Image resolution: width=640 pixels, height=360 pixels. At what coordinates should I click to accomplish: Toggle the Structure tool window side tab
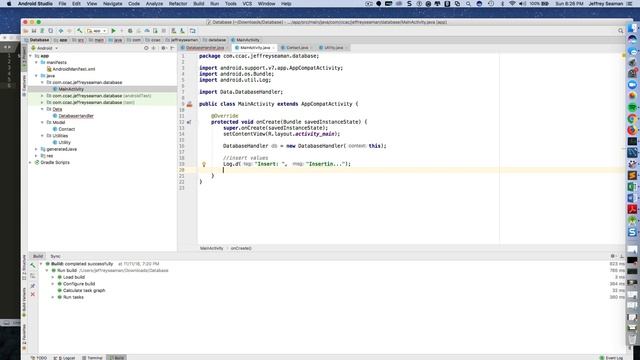coord(24,267)
